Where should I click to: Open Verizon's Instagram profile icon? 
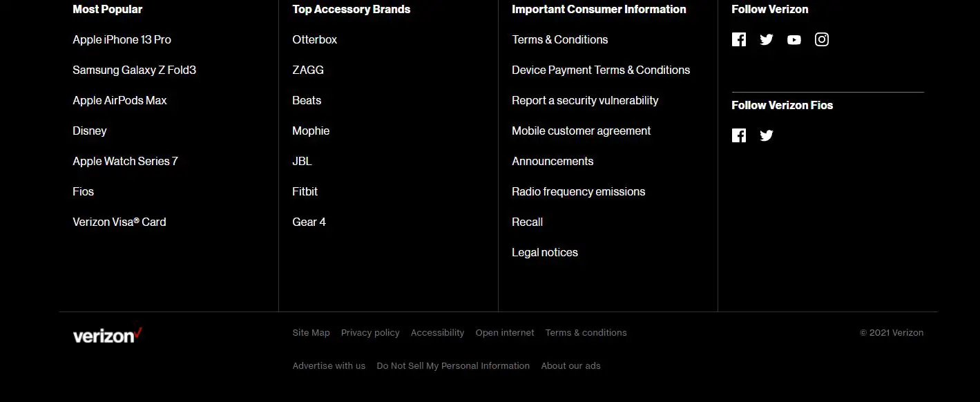point(822,39)
